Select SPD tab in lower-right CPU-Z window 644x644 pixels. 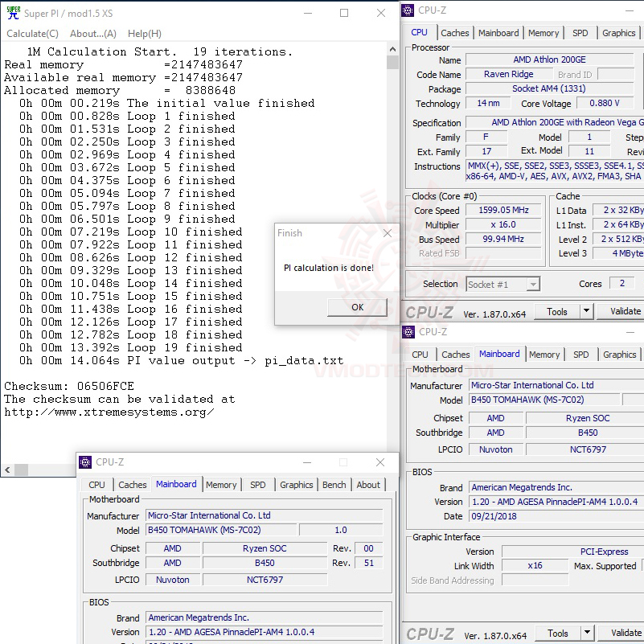(x=580, y=355)
